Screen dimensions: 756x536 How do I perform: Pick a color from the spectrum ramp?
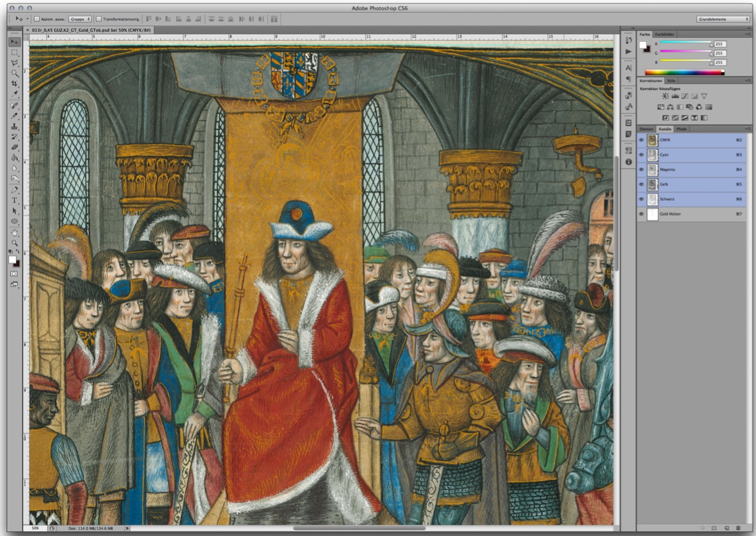[684, 72]
